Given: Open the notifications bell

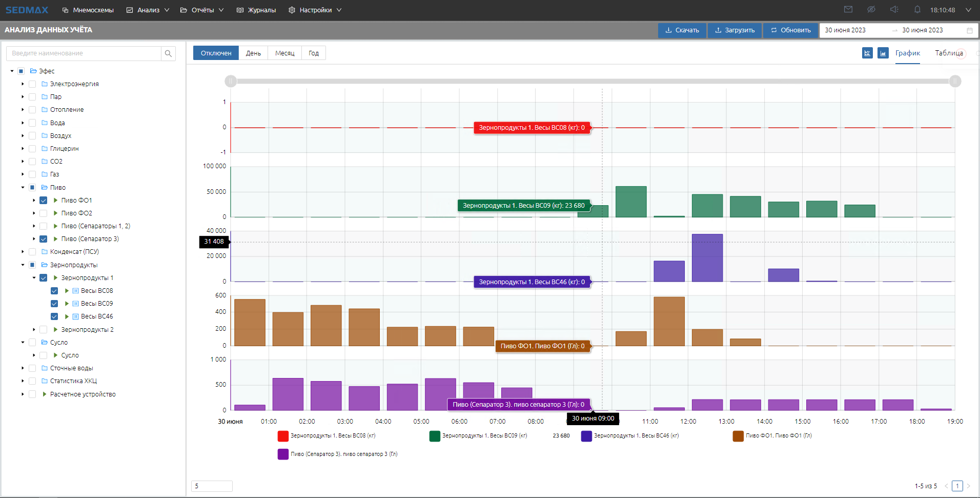Looking at the screenshot, I should [917, 10].
